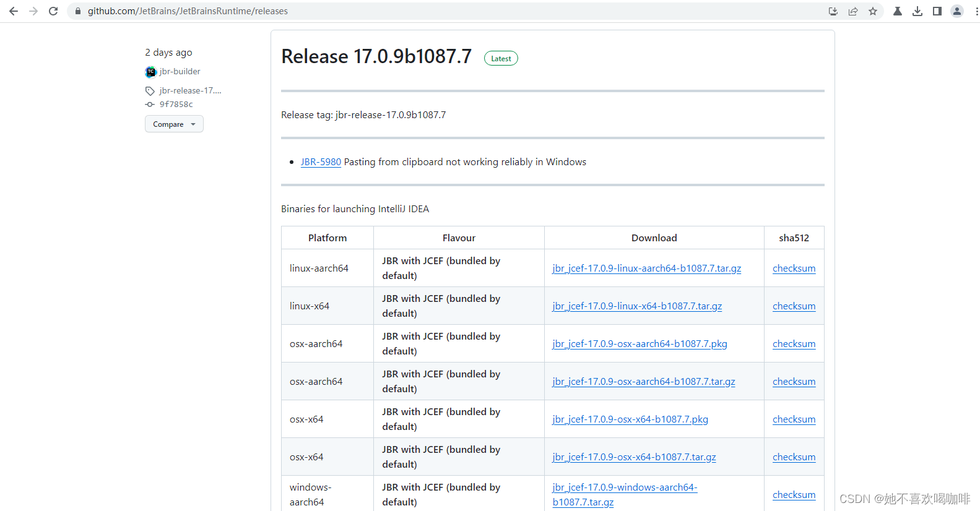Open checksum for osx-x64 pkg row

794,419
